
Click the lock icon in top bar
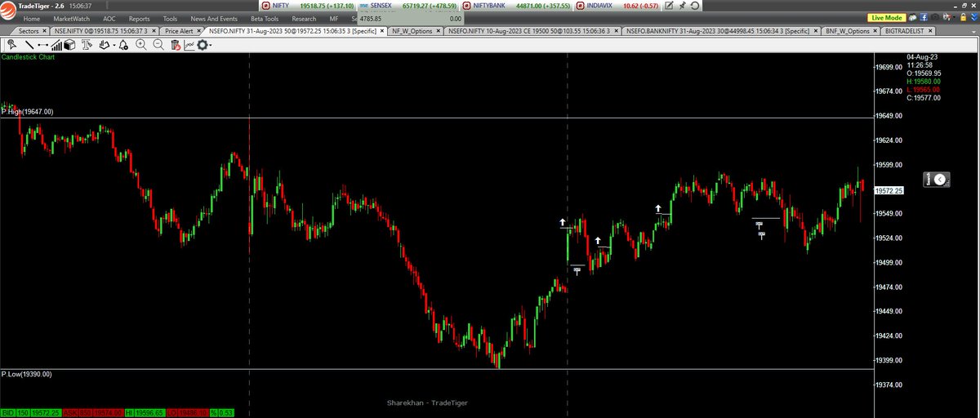963,18
